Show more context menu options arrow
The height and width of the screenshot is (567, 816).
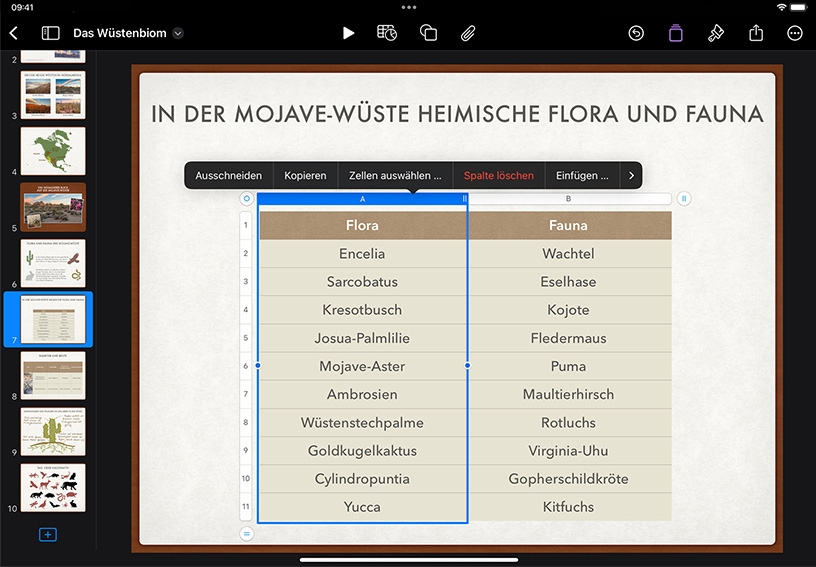(631, 176)
